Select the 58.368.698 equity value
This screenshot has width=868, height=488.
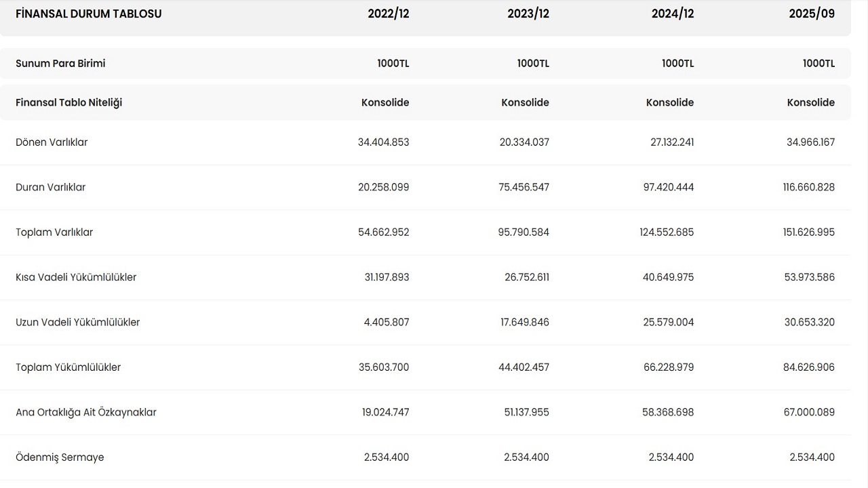tap(668, 412)
